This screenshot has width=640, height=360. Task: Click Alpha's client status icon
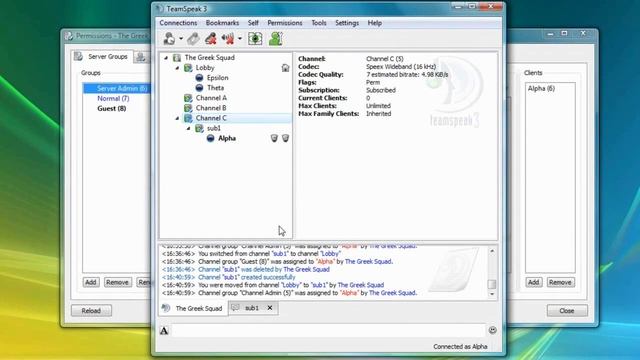(x=210, y=138)
